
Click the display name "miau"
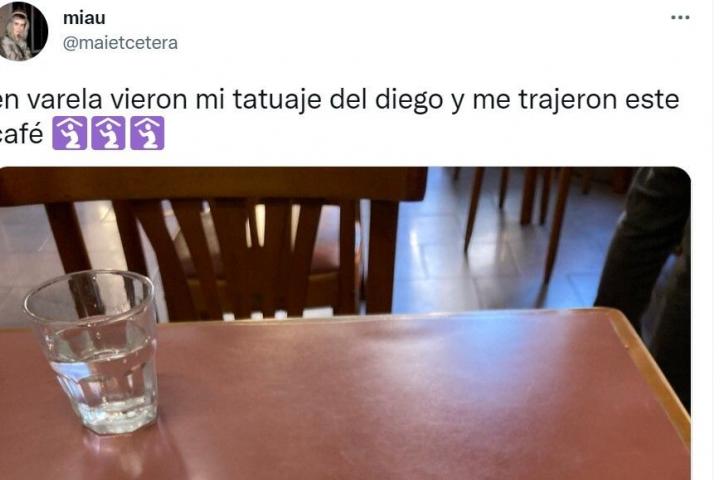(x=84, y=18)
